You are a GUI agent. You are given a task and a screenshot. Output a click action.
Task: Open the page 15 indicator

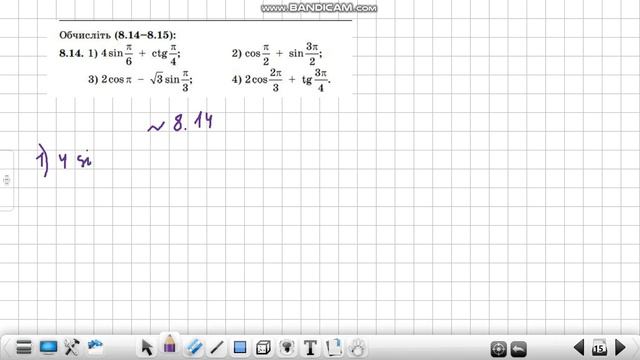599,348
